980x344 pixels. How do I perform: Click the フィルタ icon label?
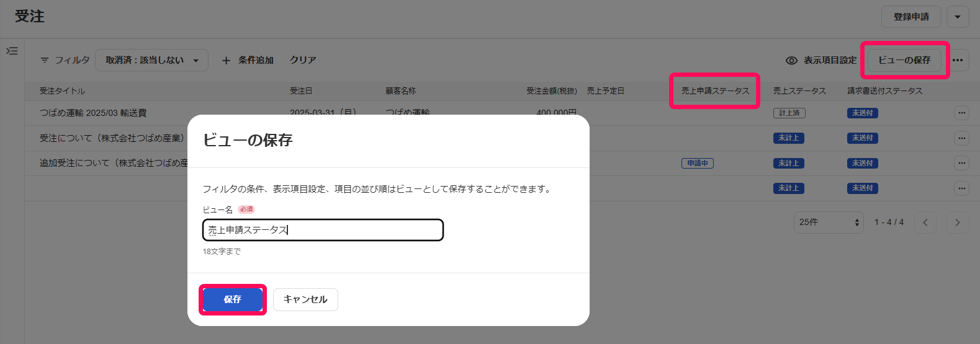65,60
